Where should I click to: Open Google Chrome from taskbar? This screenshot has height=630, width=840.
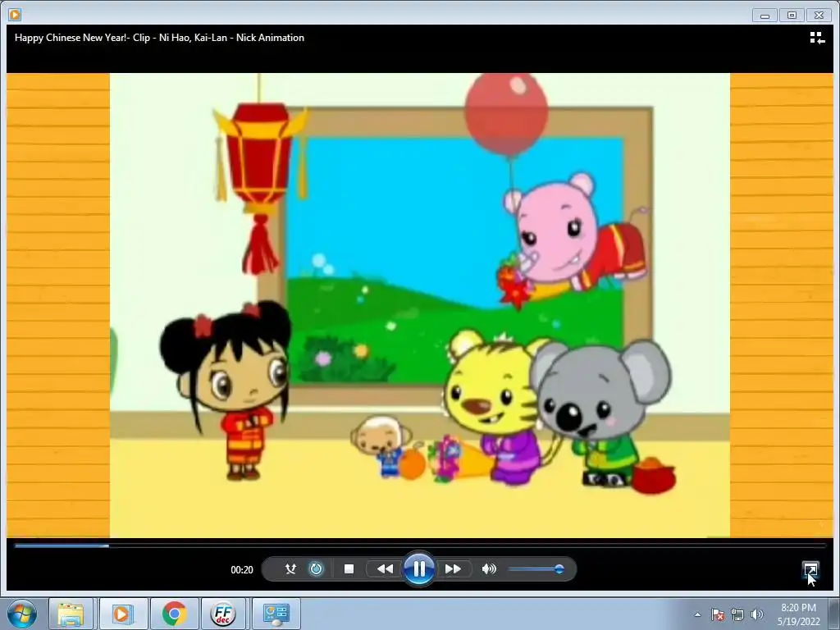point(174,614)
